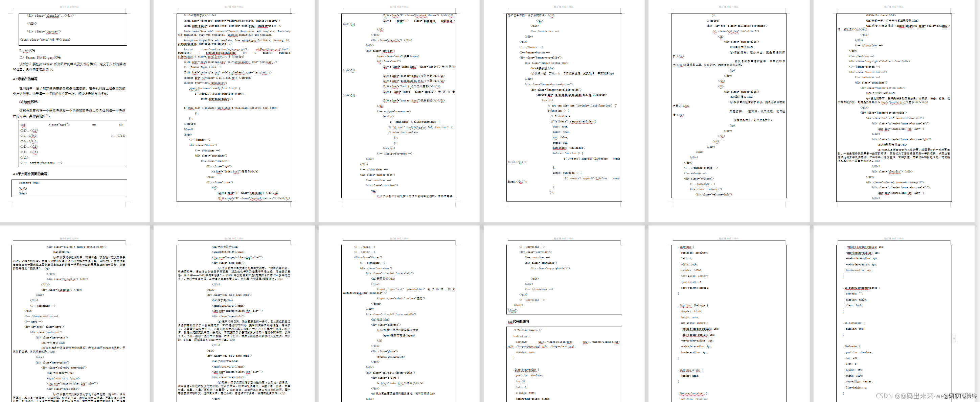Click the href="contact.html" list item line
980x402 pixels.
pyautogui.click(x=413, y=101)
